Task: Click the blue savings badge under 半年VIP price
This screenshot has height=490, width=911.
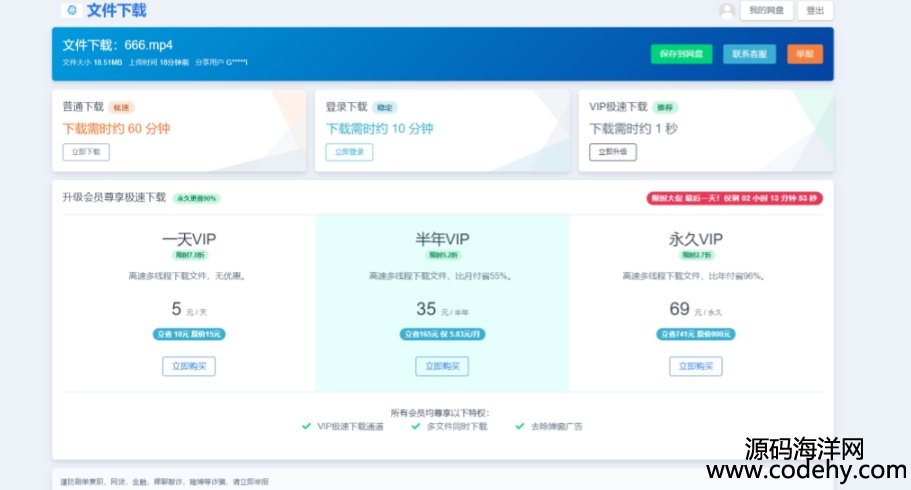Action: point(442,334)
